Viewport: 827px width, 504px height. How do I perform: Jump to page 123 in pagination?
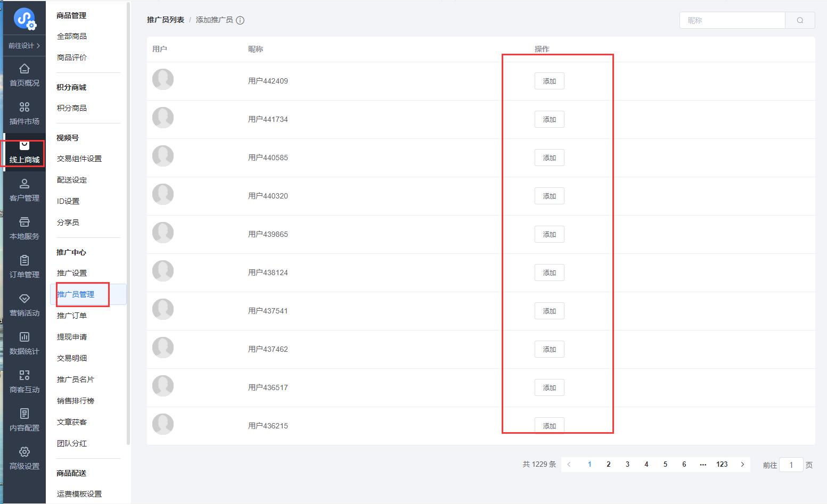pos(722,464)
